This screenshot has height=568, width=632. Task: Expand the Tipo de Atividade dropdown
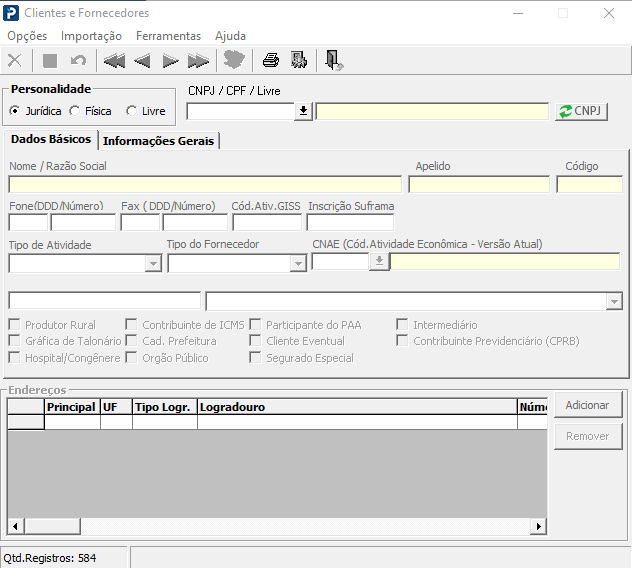click(153, 264)
